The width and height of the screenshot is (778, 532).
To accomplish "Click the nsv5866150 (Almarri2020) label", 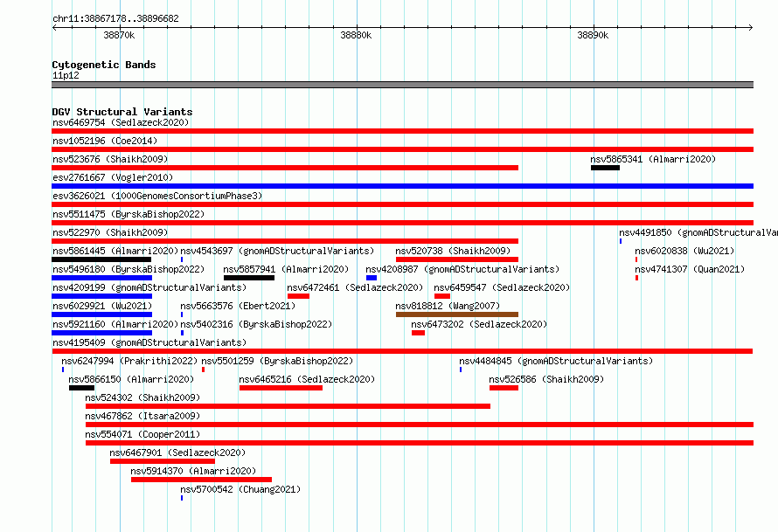I will 131,379.
